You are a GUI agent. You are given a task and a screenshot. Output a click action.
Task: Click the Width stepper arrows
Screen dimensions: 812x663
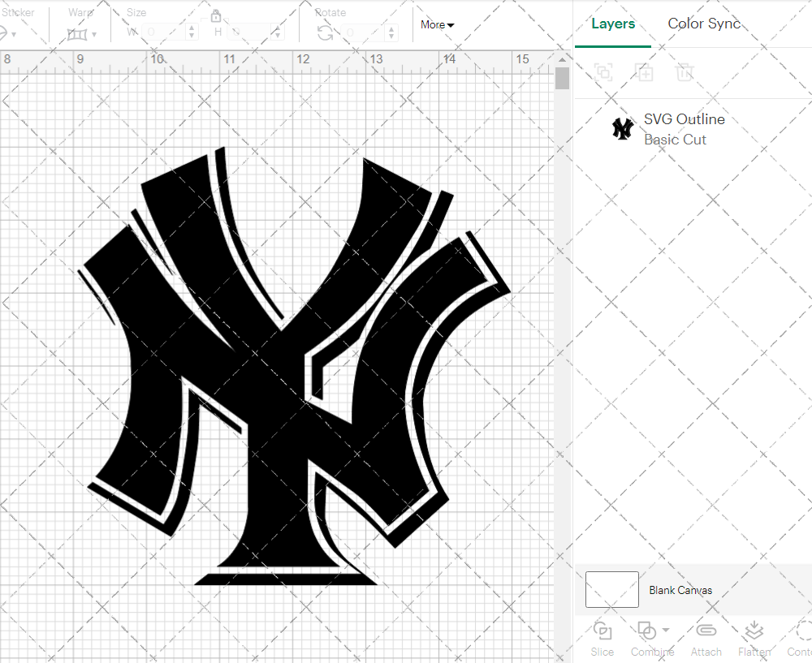click(192, 32)
